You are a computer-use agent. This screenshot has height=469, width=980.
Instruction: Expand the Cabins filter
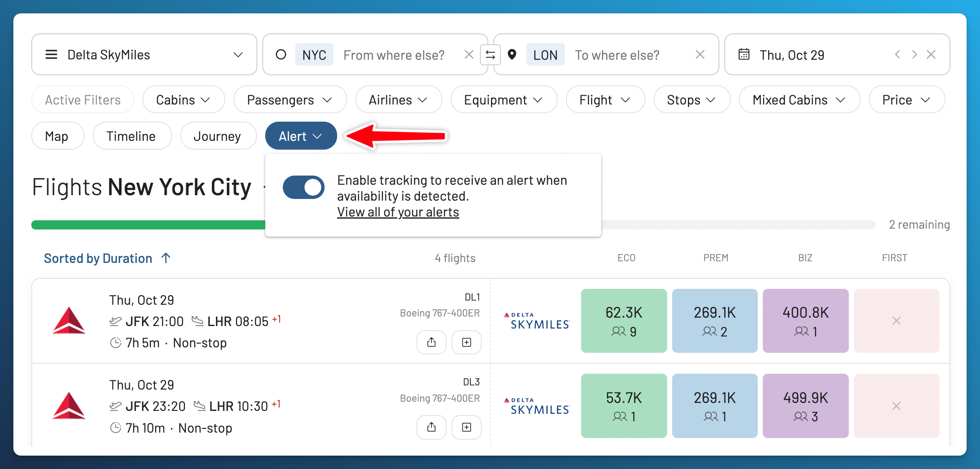click(183, 100)
